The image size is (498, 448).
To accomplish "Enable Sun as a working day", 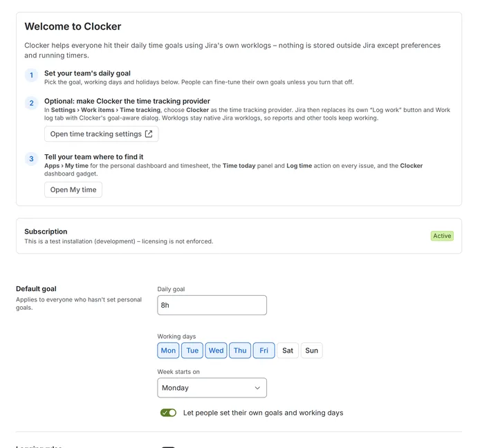I will tap(311, 351).
